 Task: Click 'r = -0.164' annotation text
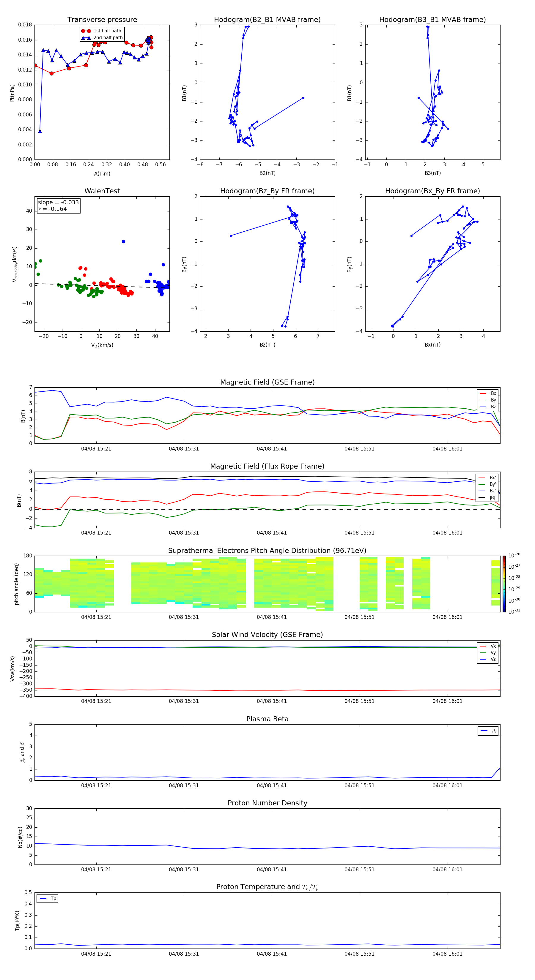coord(53,209)
